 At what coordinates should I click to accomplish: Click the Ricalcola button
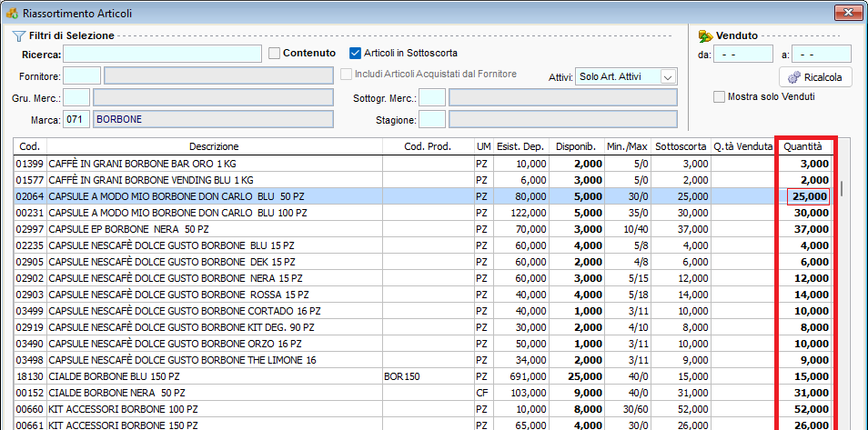(x=815, y=77)
